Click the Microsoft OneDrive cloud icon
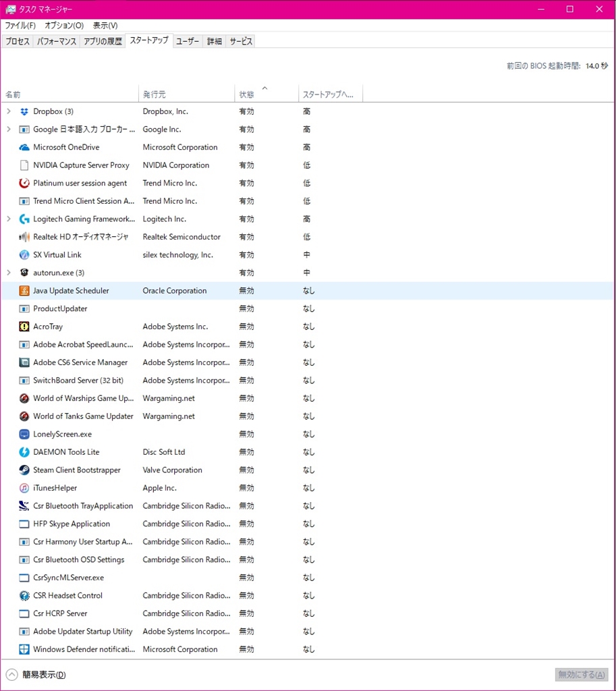Screen dimensions: 616x691 [24, 147]
